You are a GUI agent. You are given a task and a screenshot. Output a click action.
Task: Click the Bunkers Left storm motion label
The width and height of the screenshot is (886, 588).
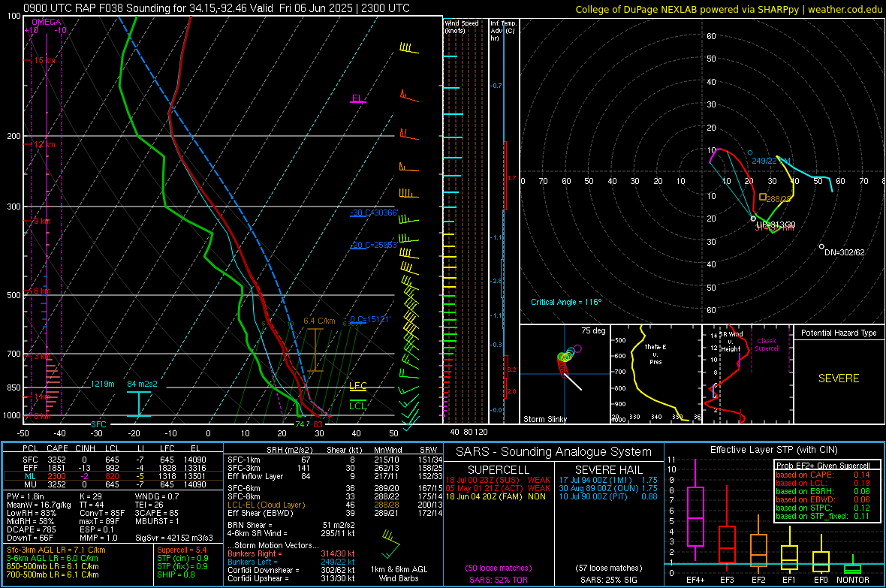click(252, 562)
